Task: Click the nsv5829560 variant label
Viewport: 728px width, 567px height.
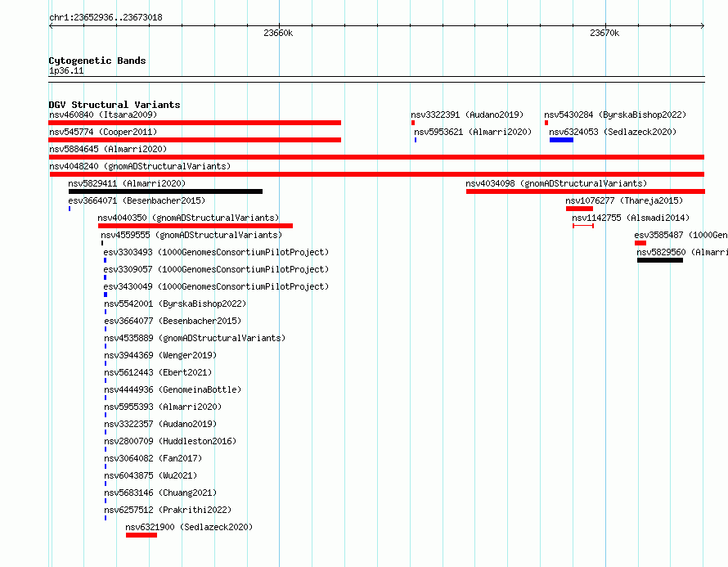Action: (x=682, y=252)
